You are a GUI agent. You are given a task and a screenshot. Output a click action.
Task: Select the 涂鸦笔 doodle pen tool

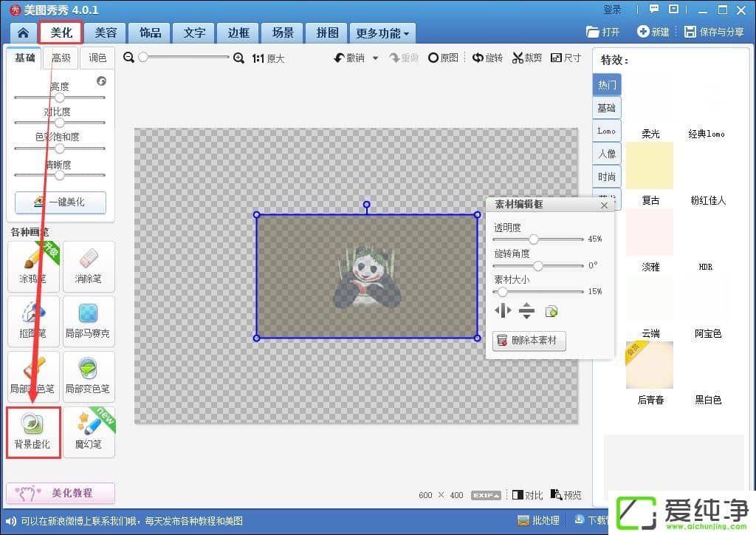pos(33,266)
